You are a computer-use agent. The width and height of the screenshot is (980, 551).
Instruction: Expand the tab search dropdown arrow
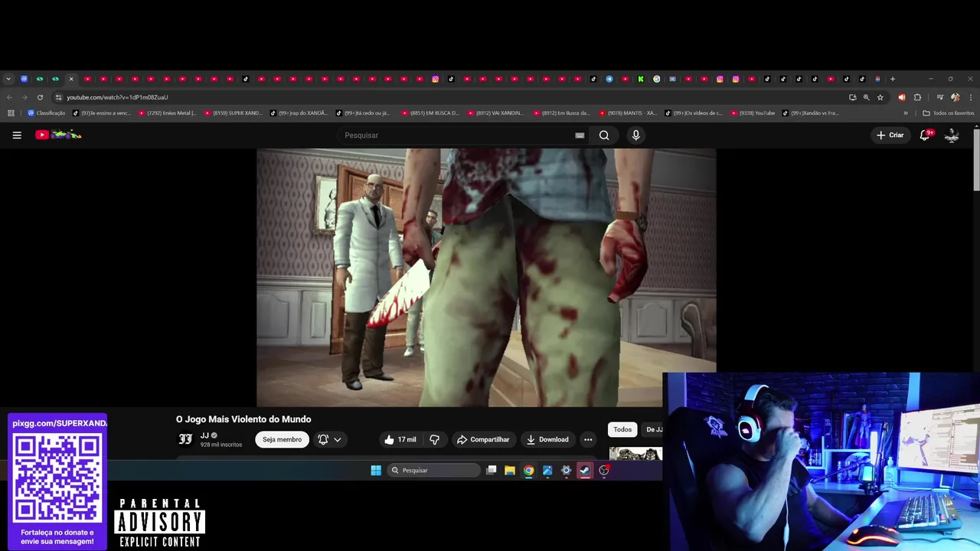click(x=8, y=79)
